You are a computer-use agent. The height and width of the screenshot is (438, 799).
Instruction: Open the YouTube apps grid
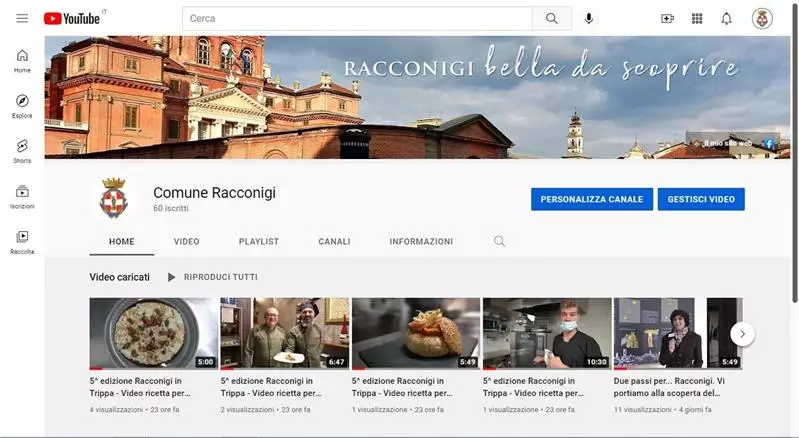(x=697, y=18)
